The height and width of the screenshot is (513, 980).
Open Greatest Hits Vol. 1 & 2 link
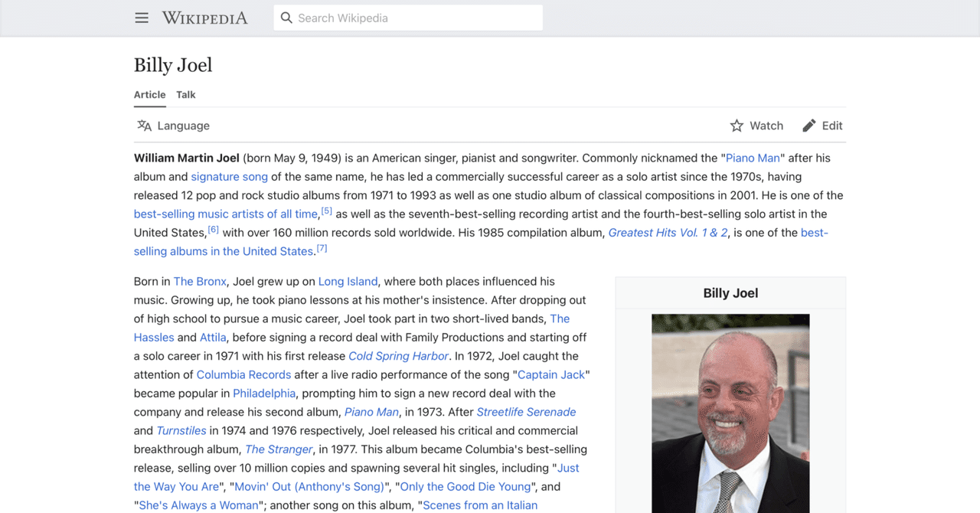click(668, 233)
